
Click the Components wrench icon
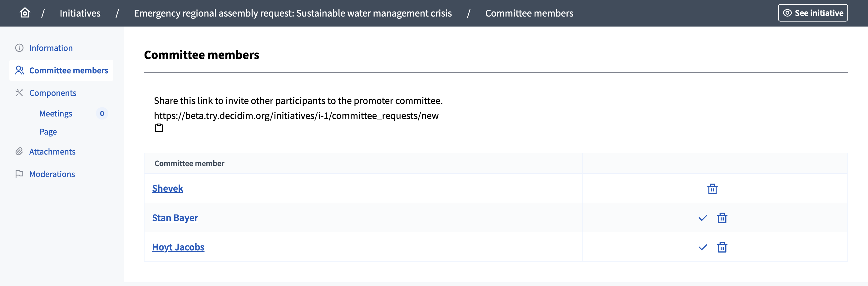point(19,93)
